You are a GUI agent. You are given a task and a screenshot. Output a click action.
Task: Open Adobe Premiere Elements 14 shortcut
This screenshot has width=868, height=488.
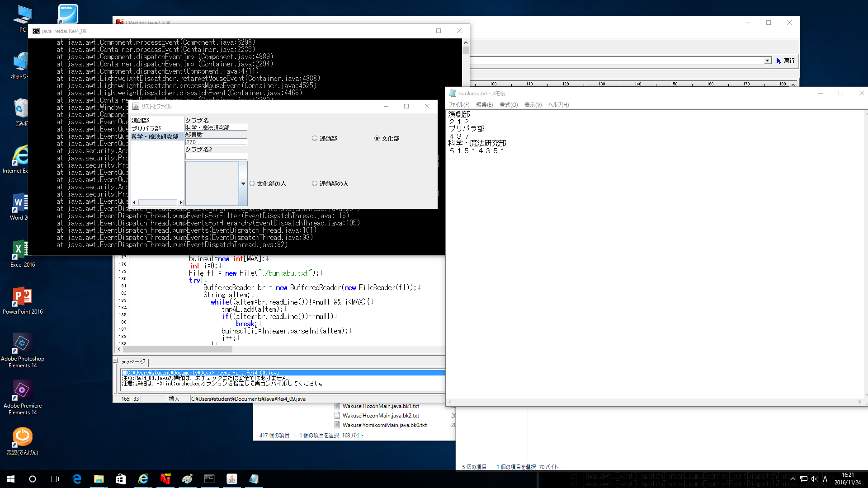22,397
